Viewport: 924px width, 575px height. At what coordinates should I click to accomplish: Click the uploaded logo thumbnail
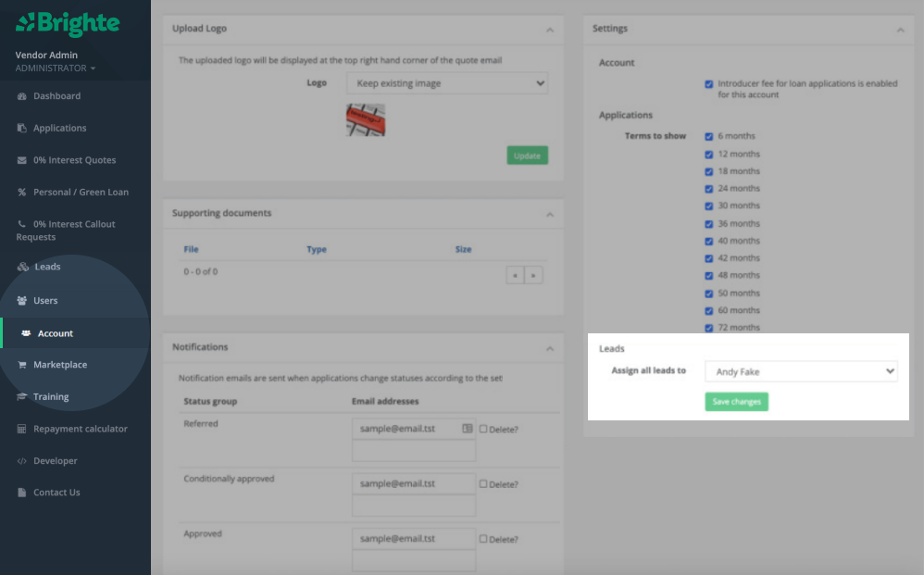tap(366, 120)
